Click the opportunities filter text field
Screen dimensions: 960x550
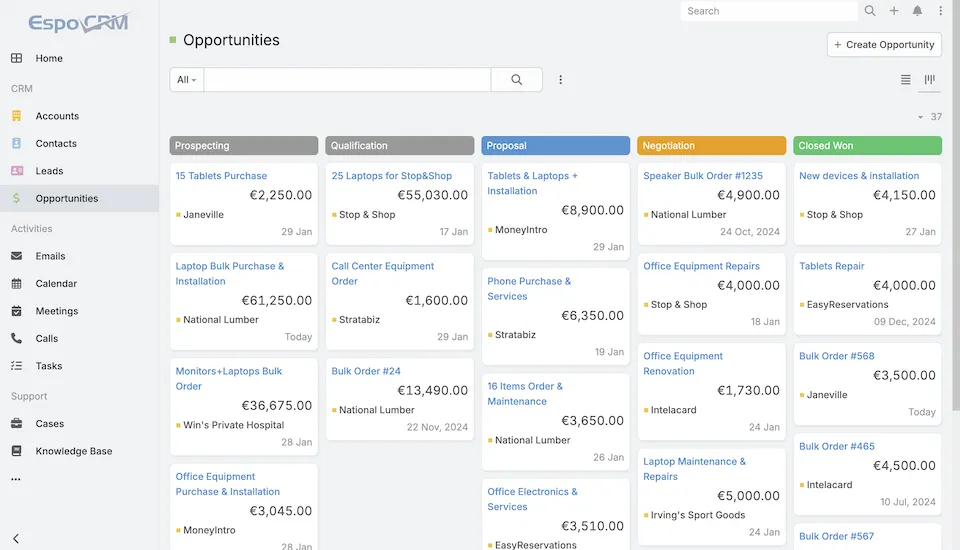pos(347,80)
